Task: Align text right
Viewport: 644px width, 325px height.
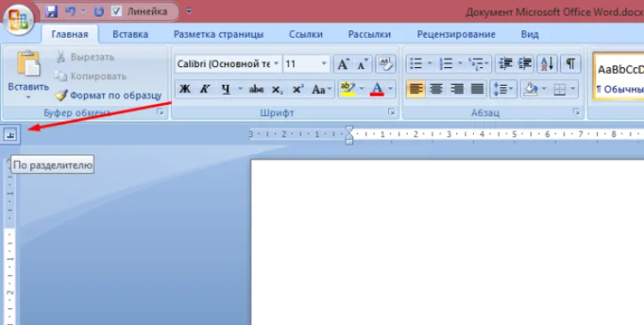Action: pyautogui.click(x=457, y=89)
